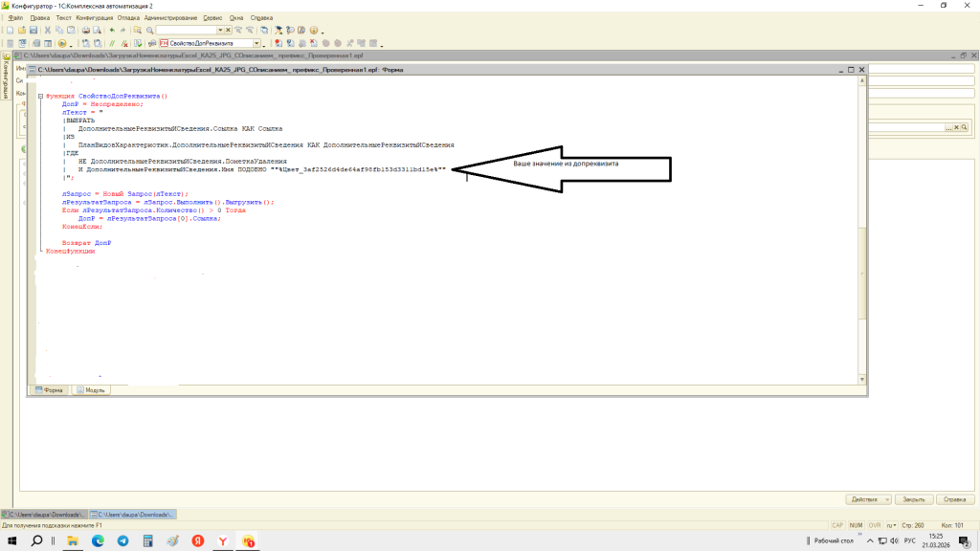Image resolution: width=980 pixels, height=551 pixels.
Task: Open the ru language dropdown in status bar
Action: 892,525
